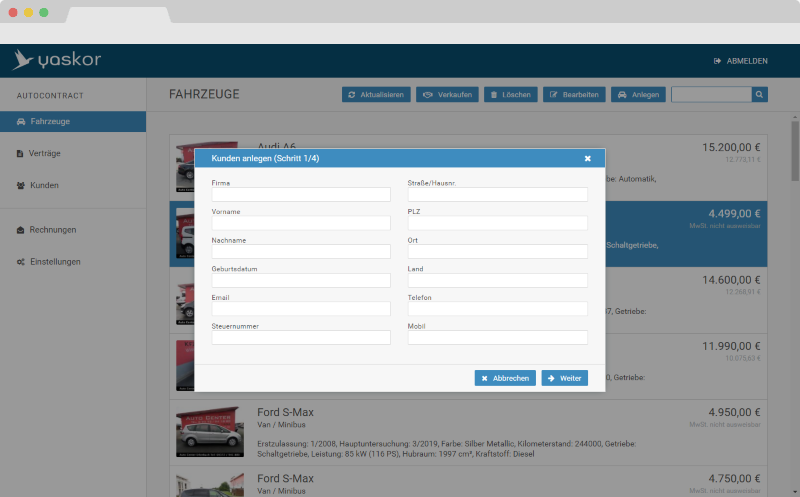Viewport: 800px width, 497px height.
Task: Click the people icon beside Kunden
Action: click(x=21, y=185)
